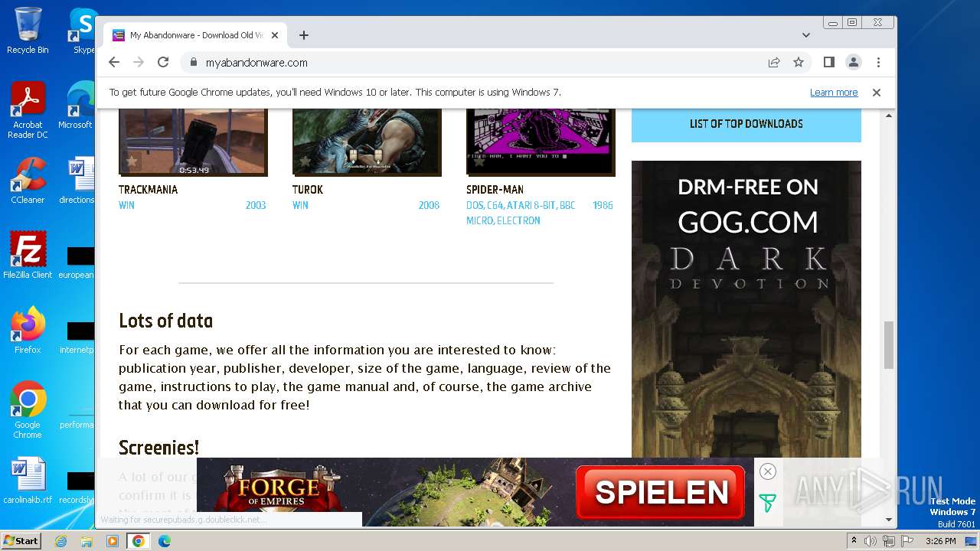Open Chrome profile avatar
980x551 pixels.
[854, 63]
